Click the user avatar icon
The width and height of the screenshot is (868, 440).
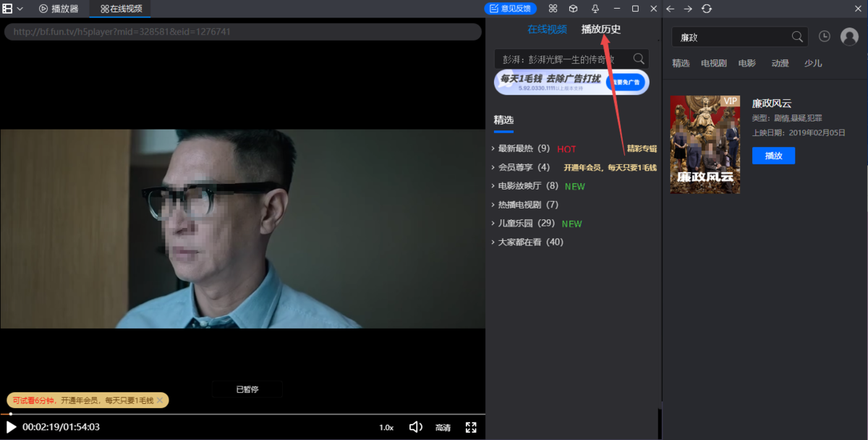(848, 36)
